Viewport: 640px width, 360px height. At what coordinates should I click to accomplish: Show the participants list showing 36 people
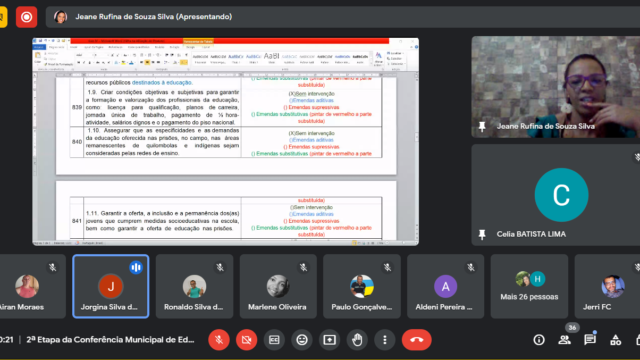click(564, 340)
